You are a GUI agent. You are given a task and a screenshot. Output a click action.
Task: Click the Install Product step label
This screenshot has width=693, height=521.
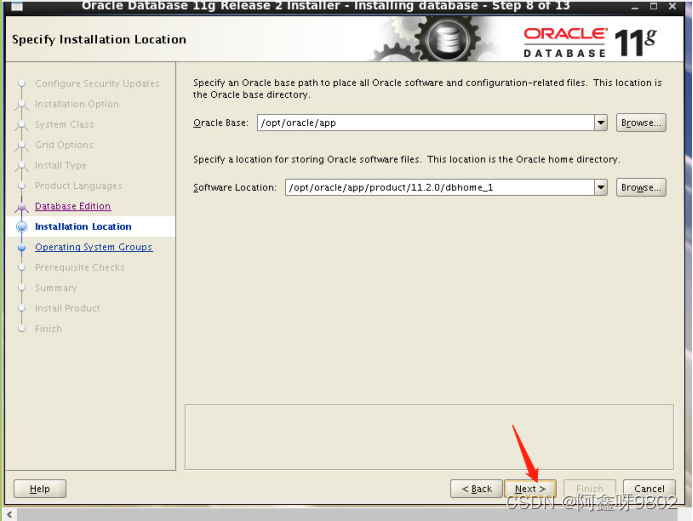point(68,308)
